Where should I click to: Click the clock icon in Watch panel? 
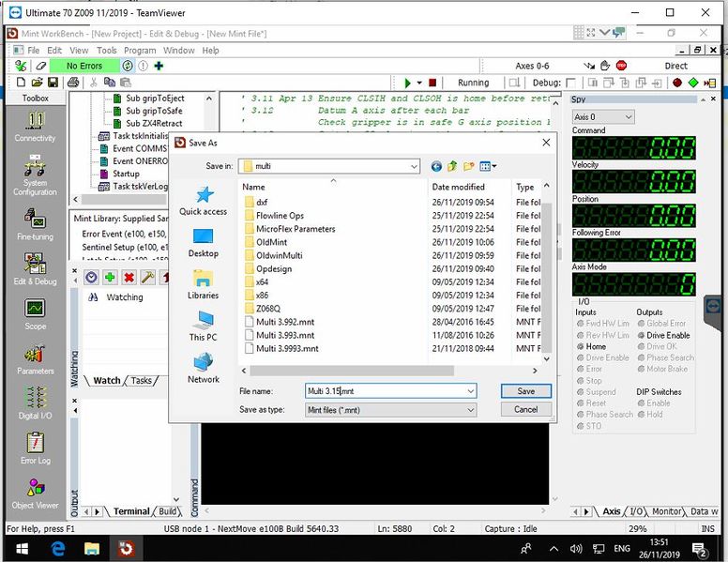[91, 278]
